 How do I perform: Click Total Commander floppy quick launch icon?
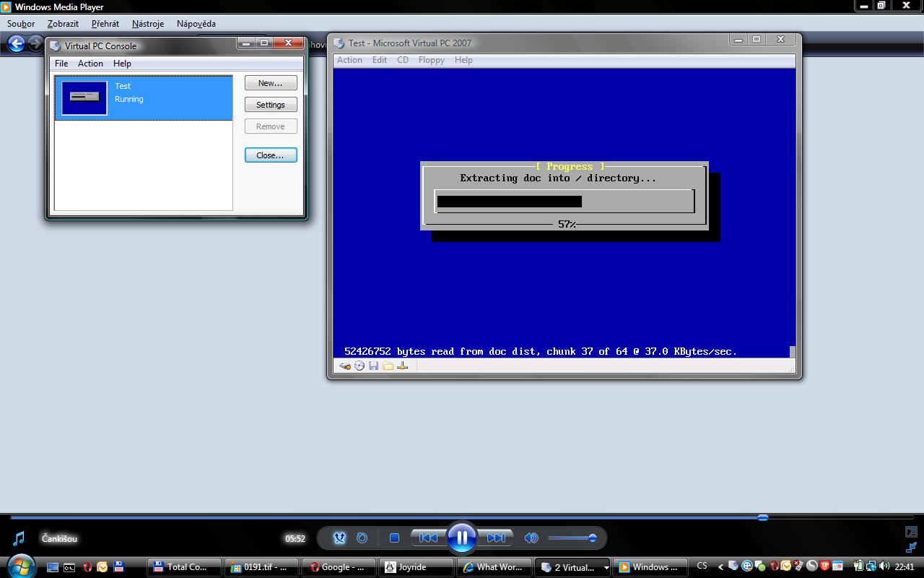click(119, 567)
